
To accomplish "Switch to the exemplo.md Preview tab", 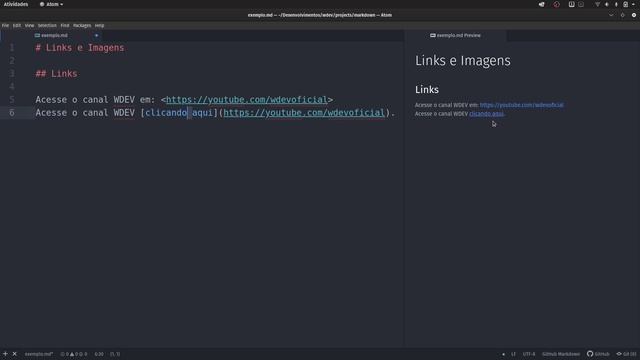I will (455, 36).
